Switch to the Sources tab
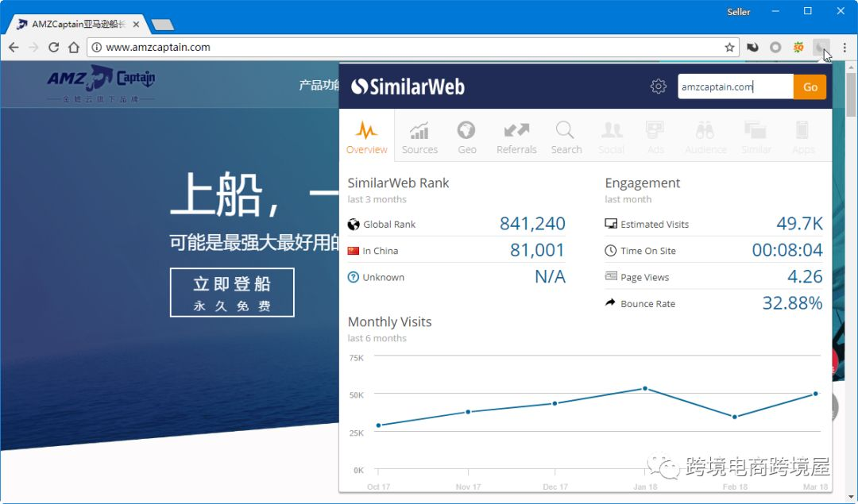This screenshot has height=504, width=858. [419, 138]
